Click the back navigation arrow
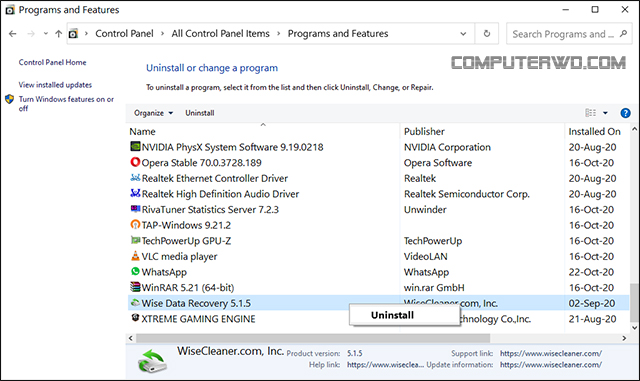 click(x=13, y=33)
